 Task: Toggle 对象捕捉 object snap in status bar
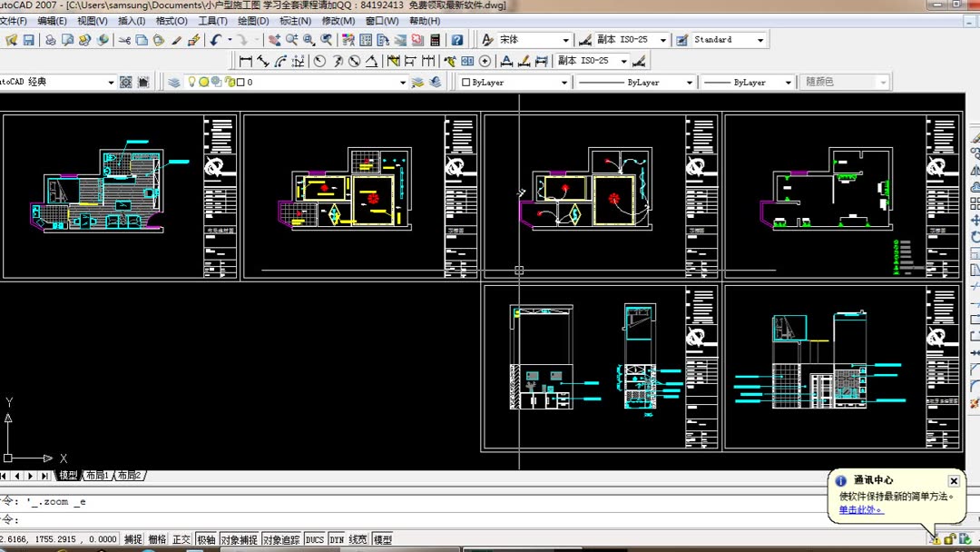coord(239,539)
